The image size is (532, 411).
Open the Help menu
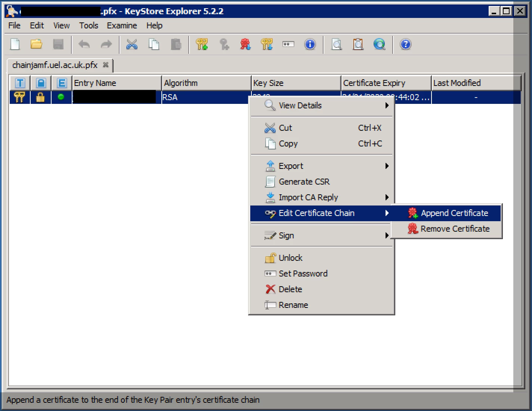pyautogui.click(x=154, y=25)
